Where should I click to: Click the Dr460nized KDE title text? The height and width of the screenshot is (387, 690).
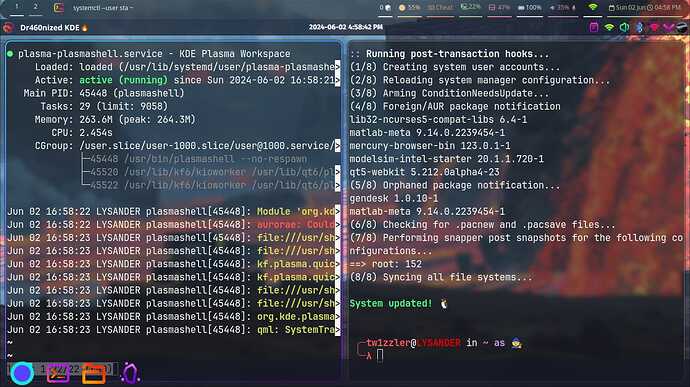pyautogui.click(x=50, y=28)
